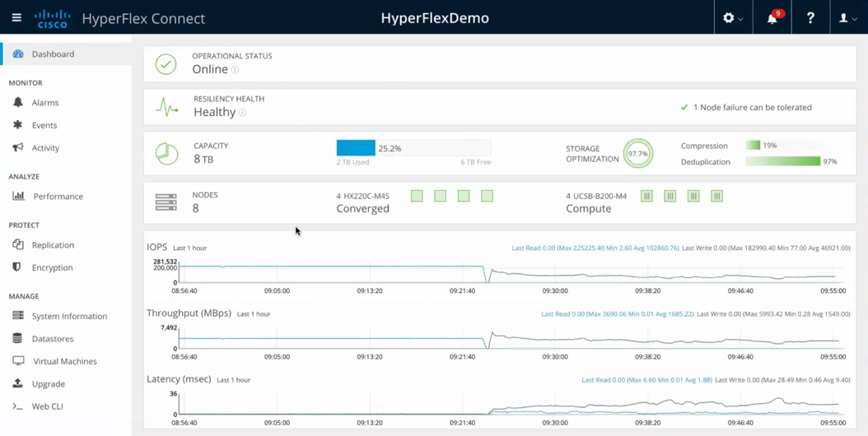Open the Events page
The image size is (868, 436).
pos(44,125)
